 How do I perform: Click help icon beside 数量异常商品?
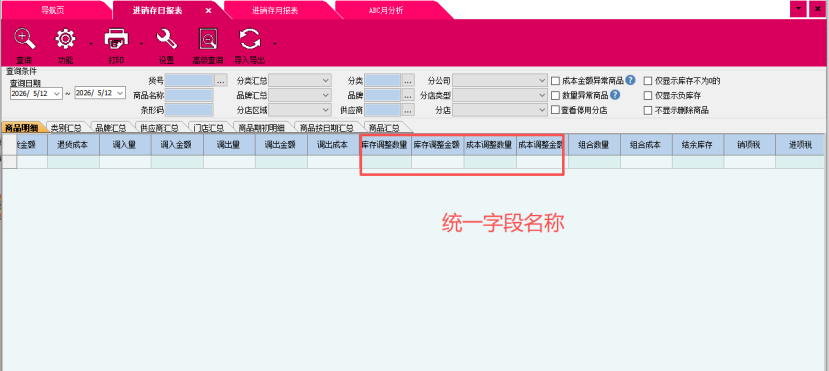(614, 96)
